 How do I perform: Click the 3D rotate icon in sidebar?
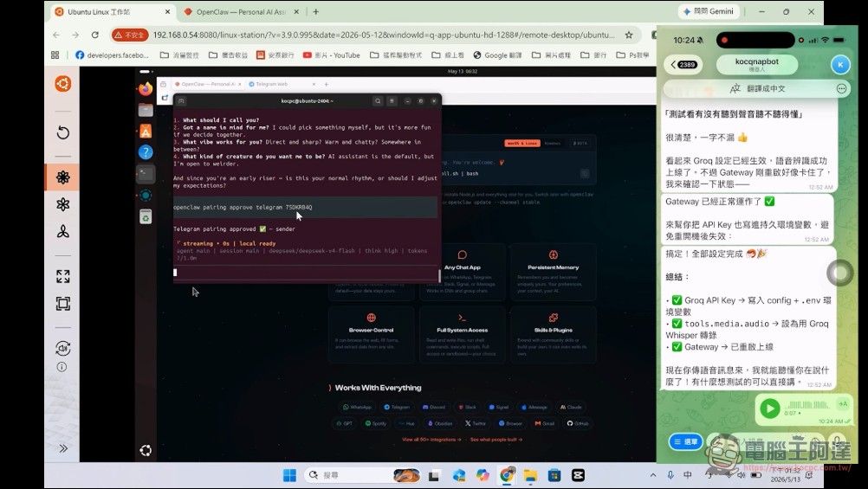tap(63, 348)
